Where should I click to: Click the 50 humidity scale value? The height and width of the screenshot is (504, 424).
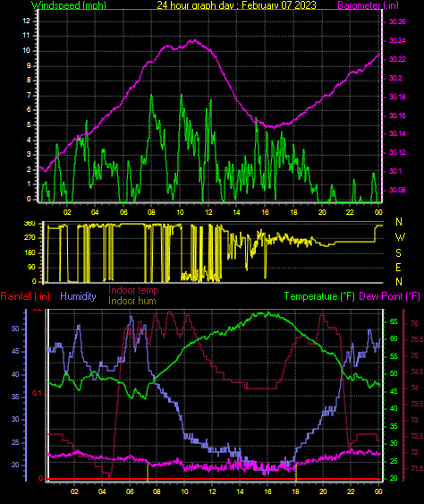coord(15,329)
